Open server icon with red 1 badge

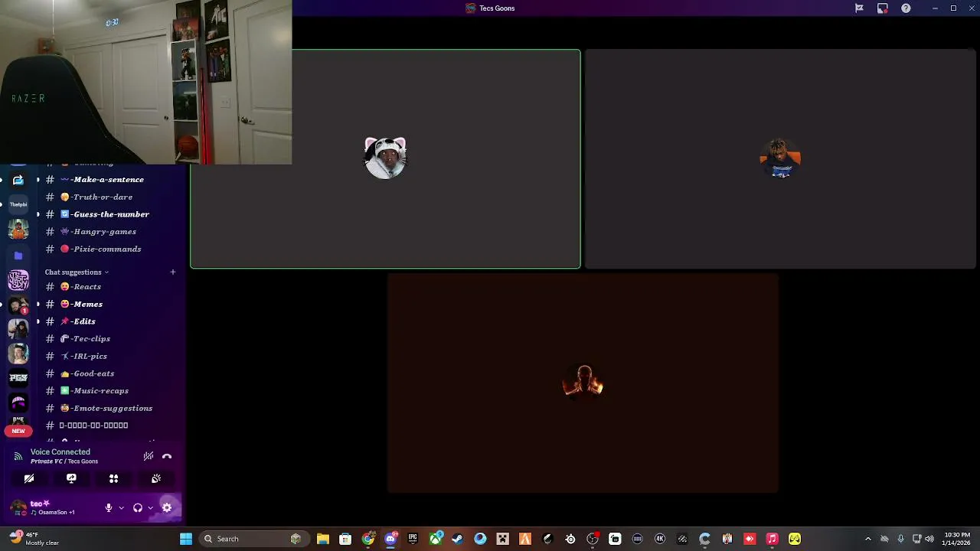pos(18,305)
